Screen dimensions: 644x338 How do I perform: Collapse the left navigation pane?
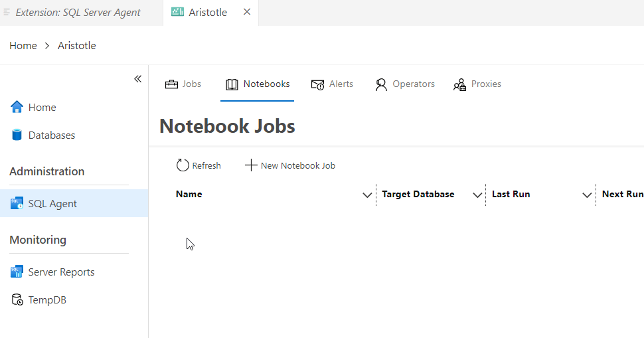137,79
